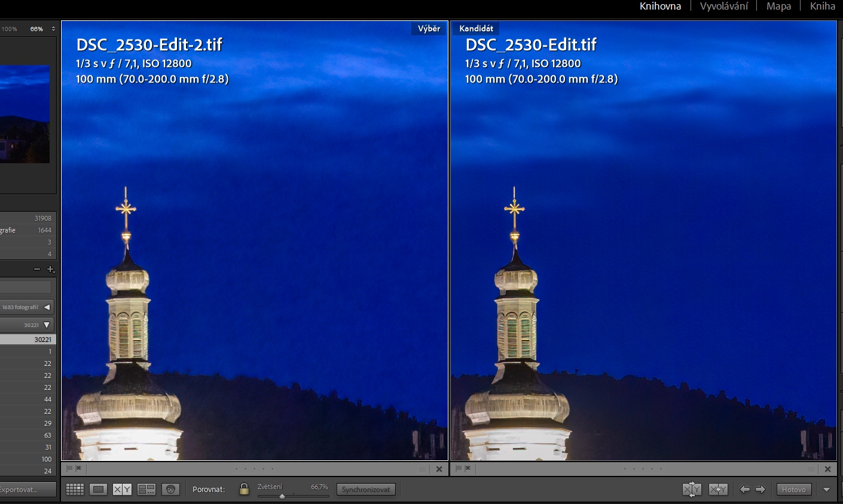Toggle the zoom lock padlock
This screenshot has height=504, width=843.
click(x=244, y=488)
